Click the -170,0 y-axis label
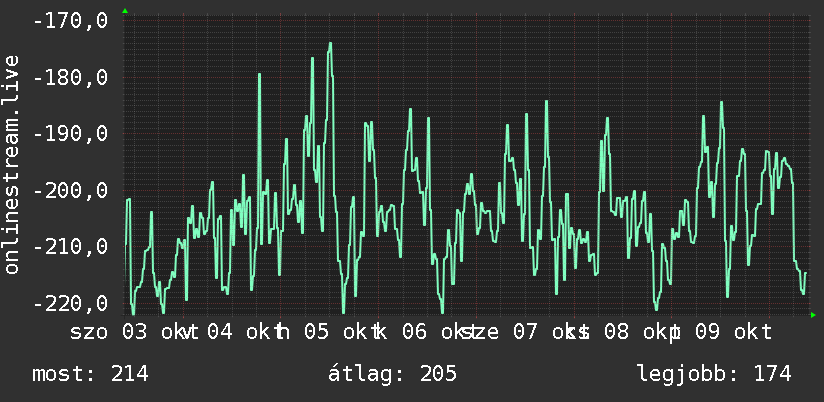Image resolution: width=824 pixels, height=402 pixels. pyautogui.click(x=70, y=22)
